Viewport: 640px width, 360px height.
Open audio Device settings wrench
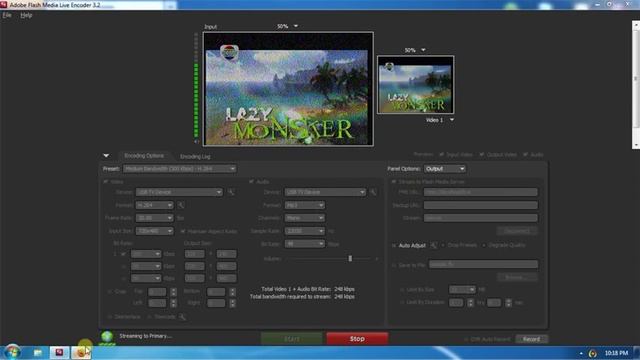click(373, 192)
